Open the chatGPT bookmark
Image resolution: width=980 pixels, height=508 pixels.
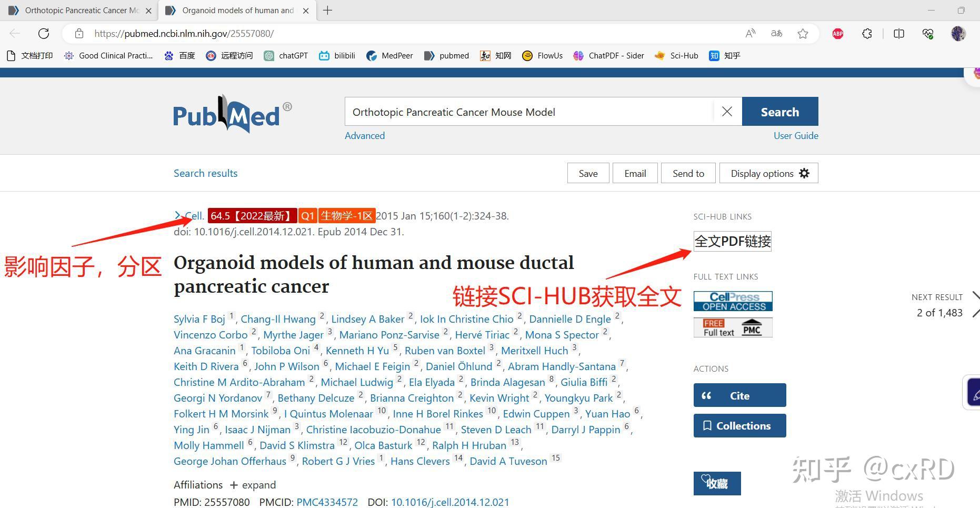pos(286,55)
